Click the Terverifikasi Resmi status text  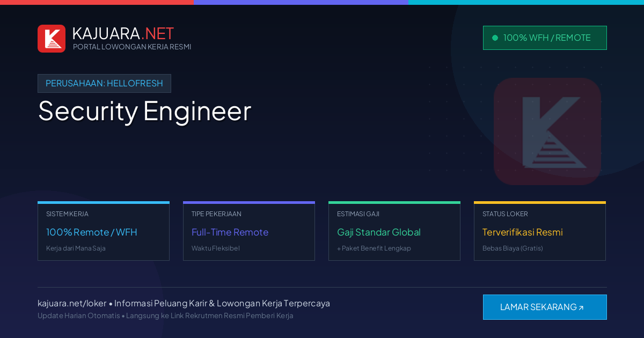point(523,232)
